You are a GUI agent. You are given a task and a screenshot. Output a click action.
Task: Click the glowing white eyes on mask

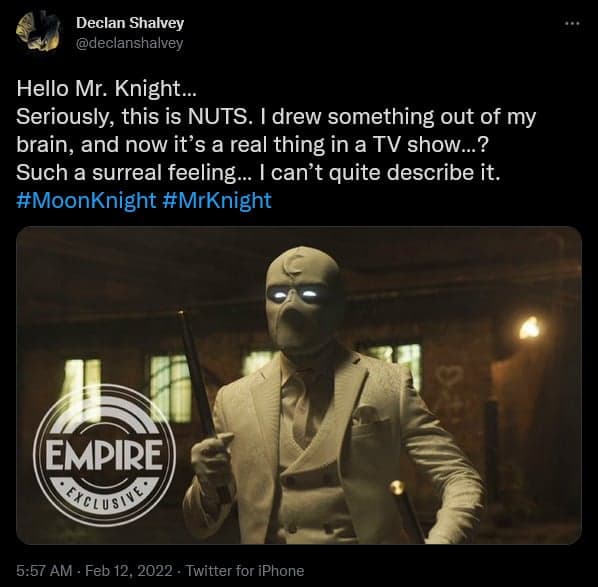(293, 294)
